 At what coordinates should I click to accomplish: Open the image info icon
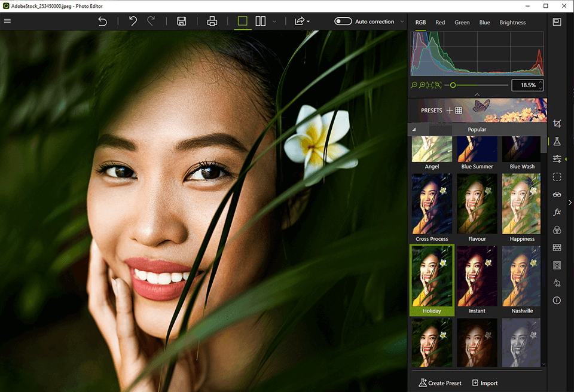click(557, 301)
